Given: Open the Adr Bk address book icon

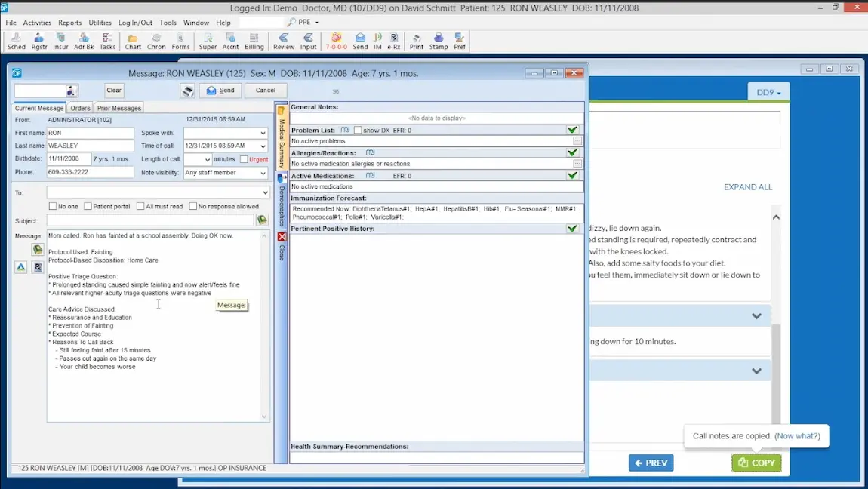Looking at the screenshot, I should click(84, 41).
